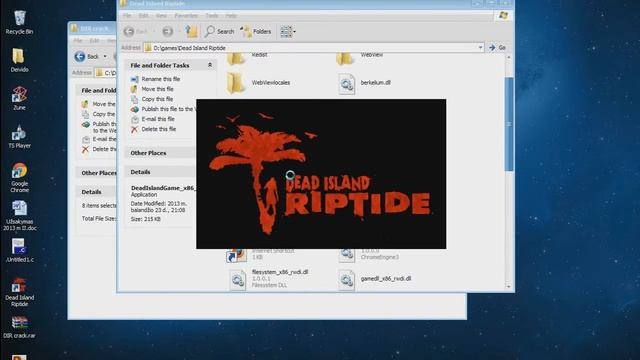Screen dimensions: 640x360
Task: Collapse File and Folder Tasks panel
Action: click(x=210, y=65)
